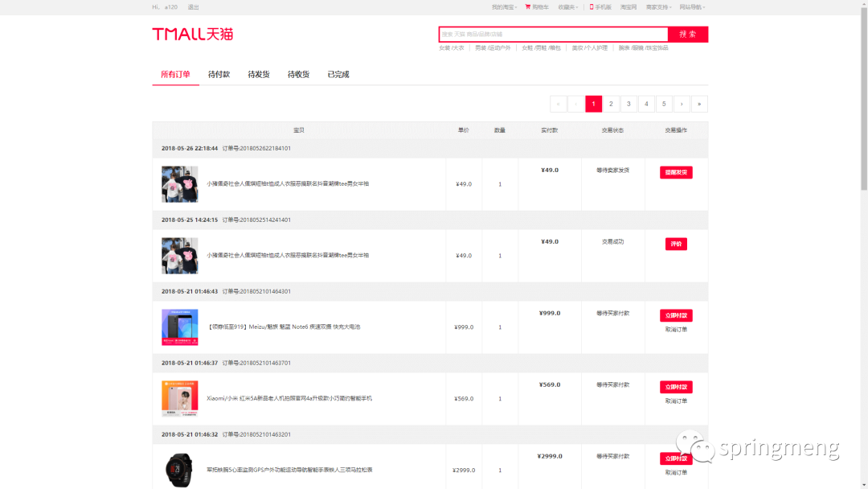
Task: Click the 交易成功 status text
Action: [612, 242]
